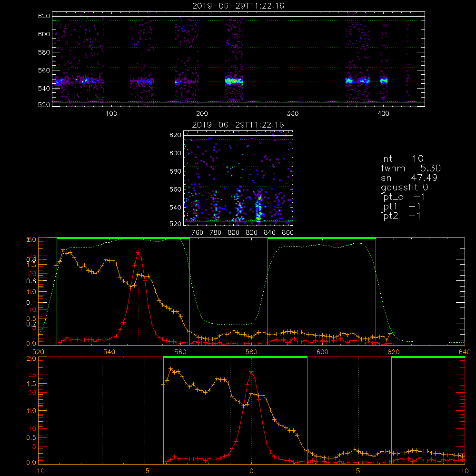476x476 pixels.
Task: Select the 'ipt2 -1' readout line
Action: tap(400, 216)
